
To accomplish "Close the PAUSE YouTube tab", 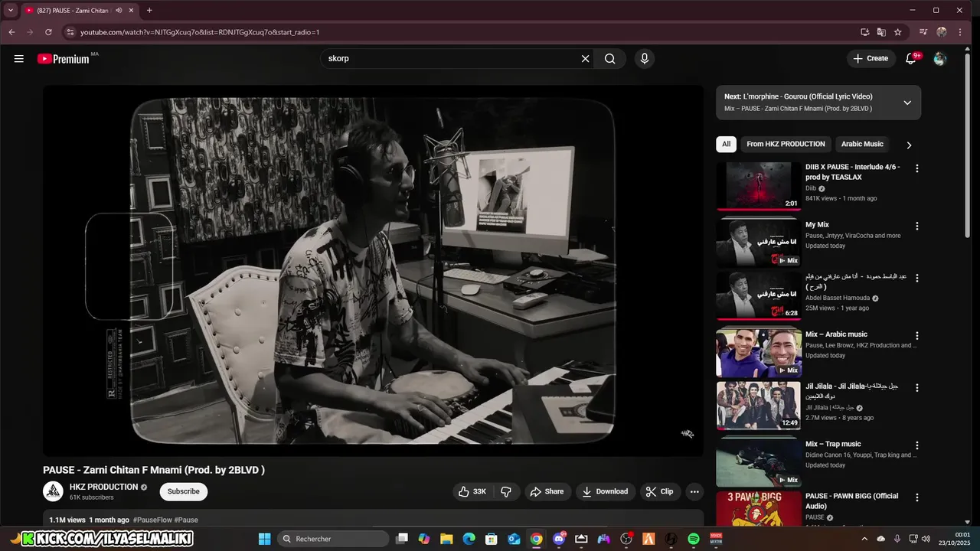I will click(132, 11).
